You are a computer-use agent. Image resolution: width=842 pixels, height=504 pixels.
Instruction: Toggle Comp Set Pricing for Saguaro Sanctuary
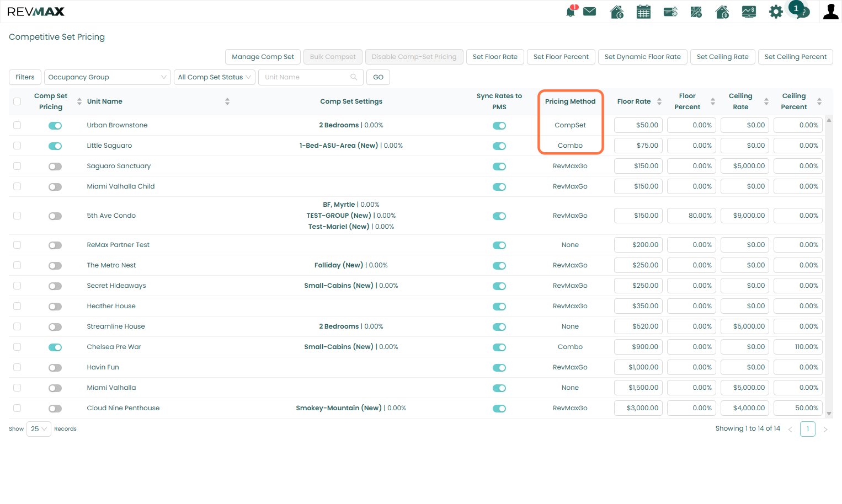pyautogui.click(x=55, y=167)
